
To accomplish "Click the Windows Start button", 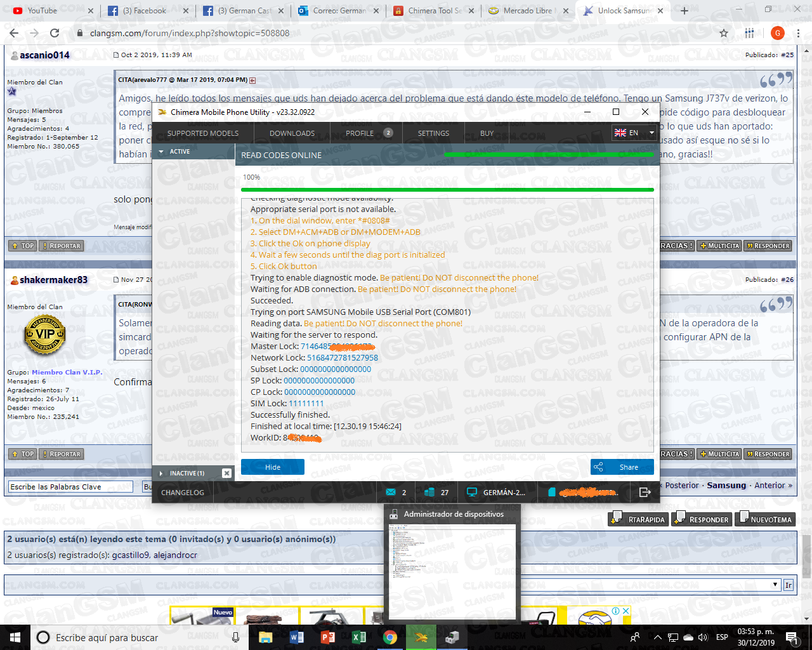I will tap(15, 637).
